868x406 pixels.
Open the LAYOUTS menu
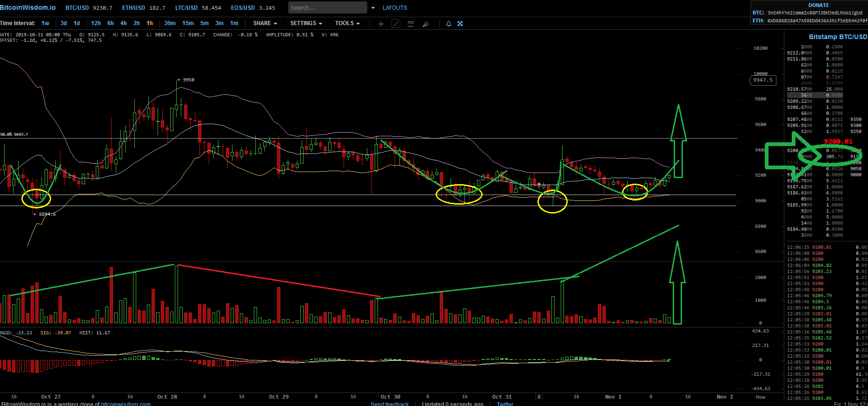tap(394, 8)
